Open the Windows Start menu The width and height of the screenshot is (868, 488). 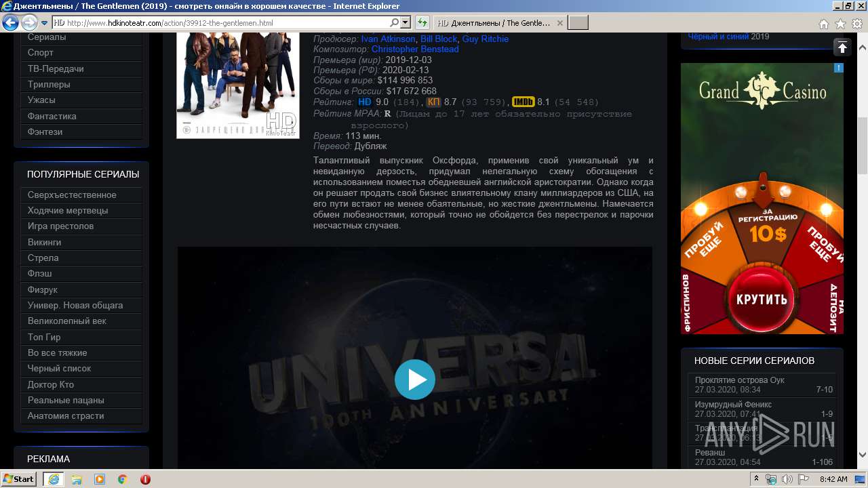click(x=18, y=479)
